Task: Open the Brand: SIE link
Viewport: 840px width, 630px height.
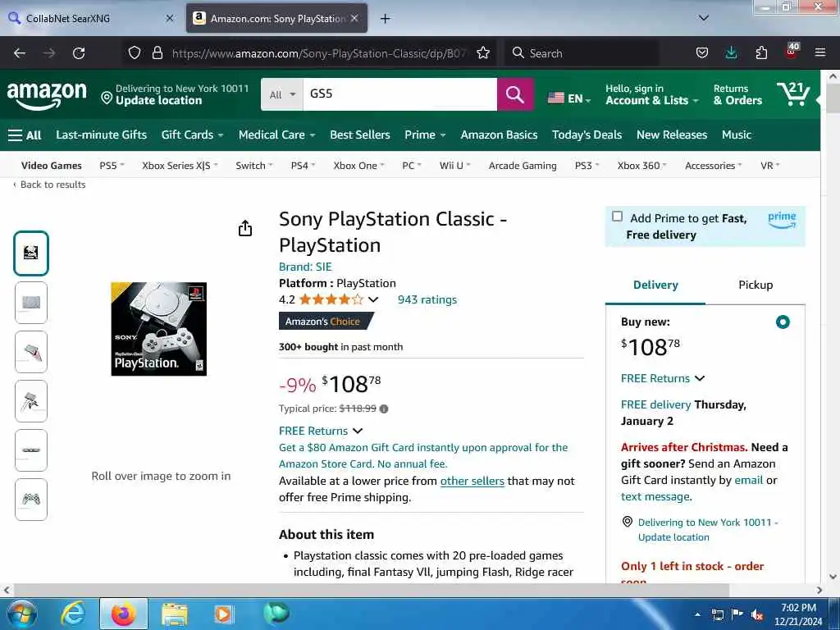Action: point(305,267)
